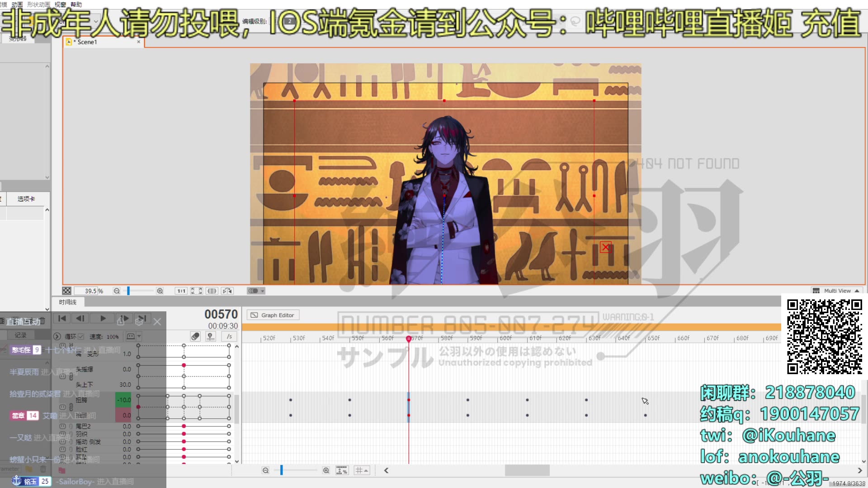Select the 记录 tab in overlay

[21, 335]
